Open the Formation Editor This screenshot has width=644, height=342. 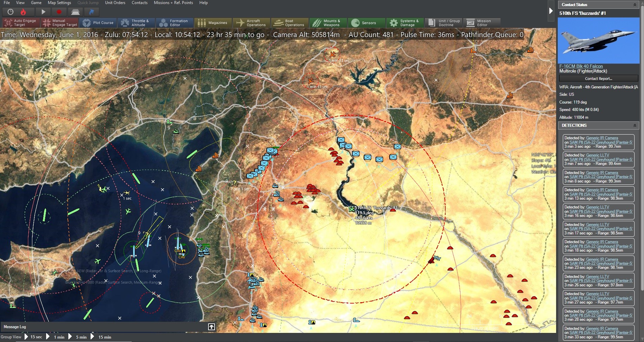coord(174,23)
